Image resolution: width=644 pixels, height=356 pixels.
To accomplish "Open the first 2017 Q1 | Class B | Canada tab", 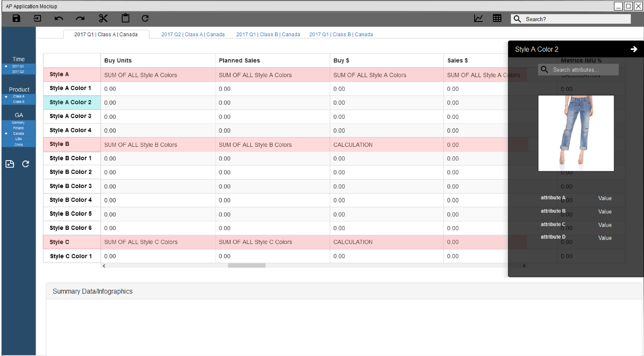I will coord(268,35).
